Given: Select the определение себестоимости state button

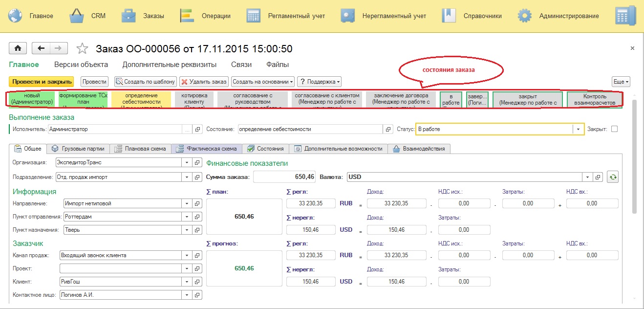Looking at the screenshot, I should [141, 99].
